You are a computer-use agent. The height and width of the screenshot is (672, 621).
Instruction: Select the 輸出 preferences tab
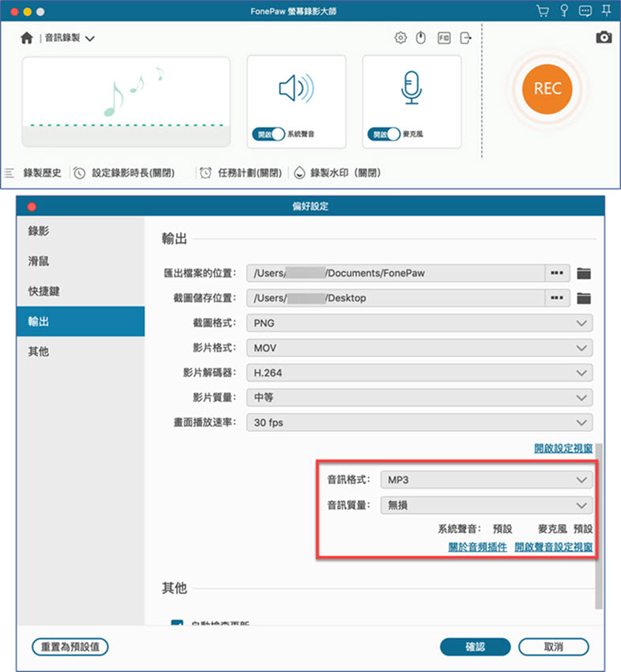(x=81, y=322)
